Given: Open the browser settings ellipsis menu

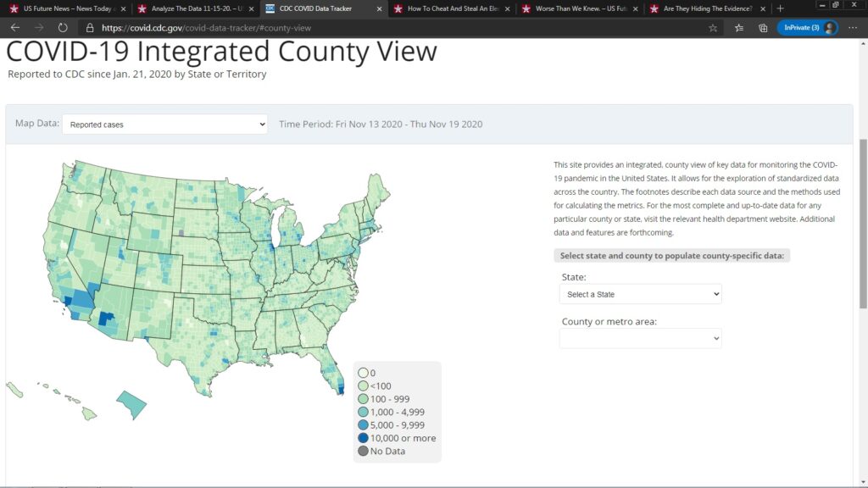Looking at the screenshot, I should (853, 27).
